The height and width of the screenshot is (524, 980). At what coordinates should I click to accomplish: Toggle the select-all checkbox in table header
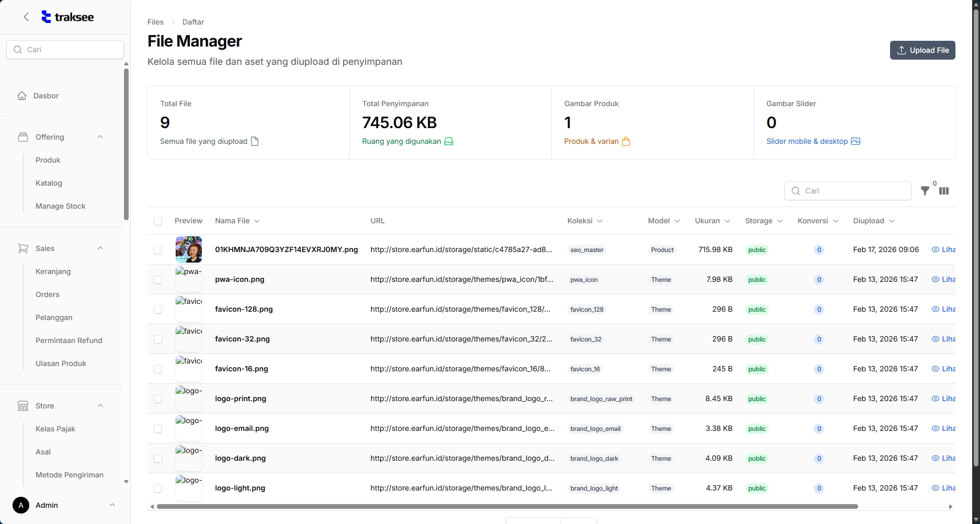158,221
